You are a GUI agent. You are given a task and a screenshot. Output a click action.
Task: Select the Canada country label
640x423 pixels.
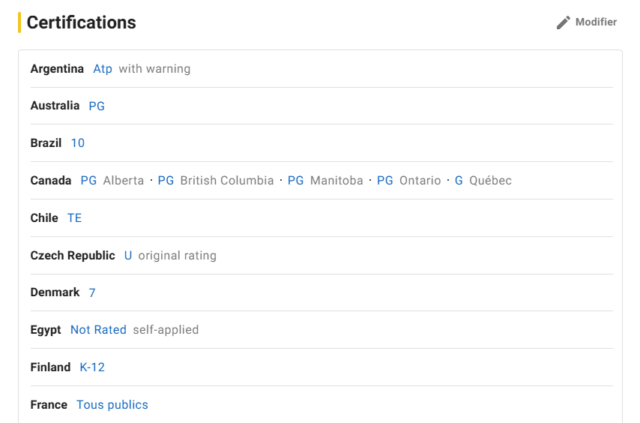coord(52,180)
